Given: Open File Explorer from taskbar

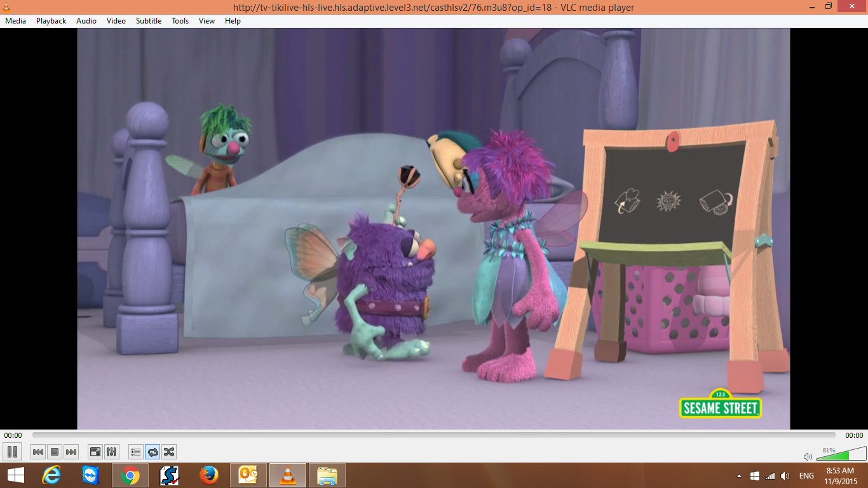Looking at the screenshot, I should pos(327,475).
